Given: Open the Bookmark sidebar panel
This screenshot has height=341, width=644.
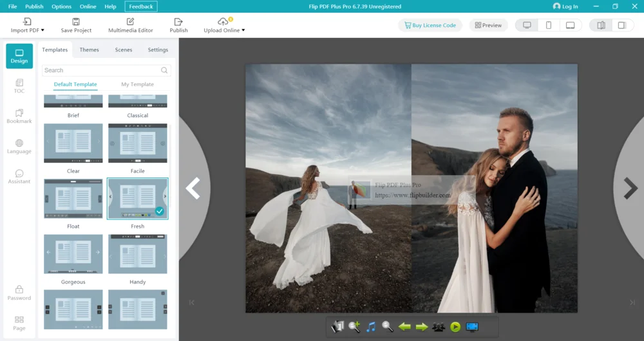Looking at the screenshot, I should pos(19,116).
